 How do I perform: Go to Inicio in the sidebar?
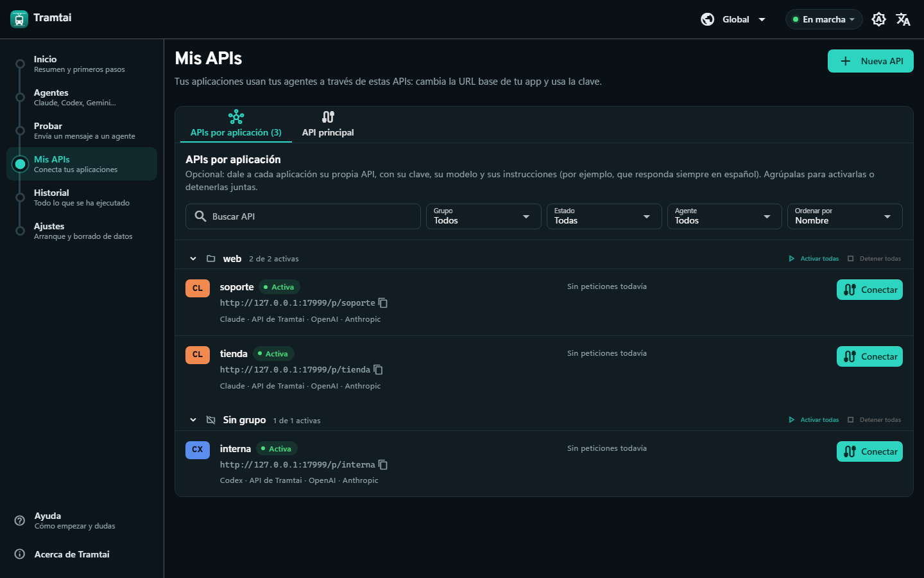(82, 64)
